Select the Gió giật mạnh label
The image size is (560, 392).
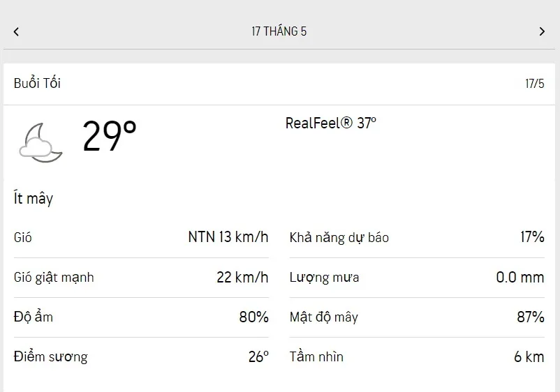[54, 278]
